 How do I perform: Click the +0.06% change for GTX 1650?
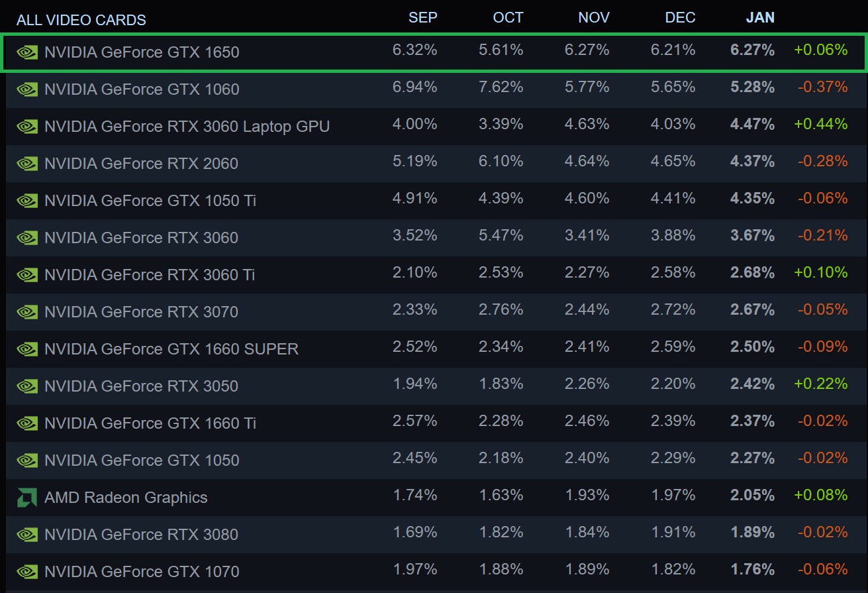(x=820, y=50)
